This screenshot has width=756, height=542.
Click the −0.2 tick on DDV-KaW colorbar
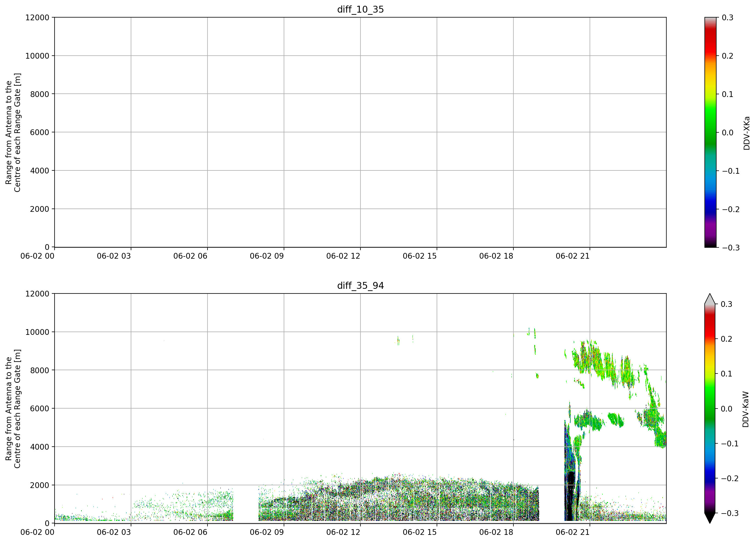pyautogui.click(x=730, y=478)
